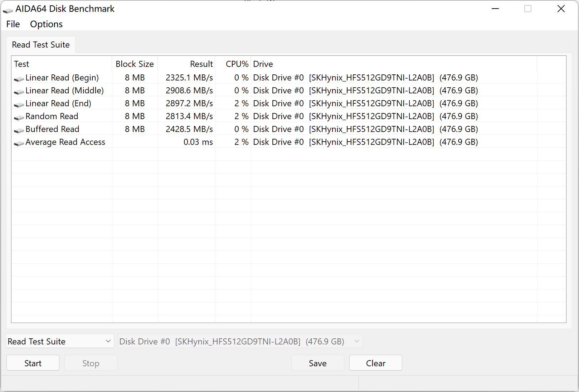Click the 2325.1 MB/s result value
The image size is (579, 392).
pyautogui.click(x=189, y=78)
